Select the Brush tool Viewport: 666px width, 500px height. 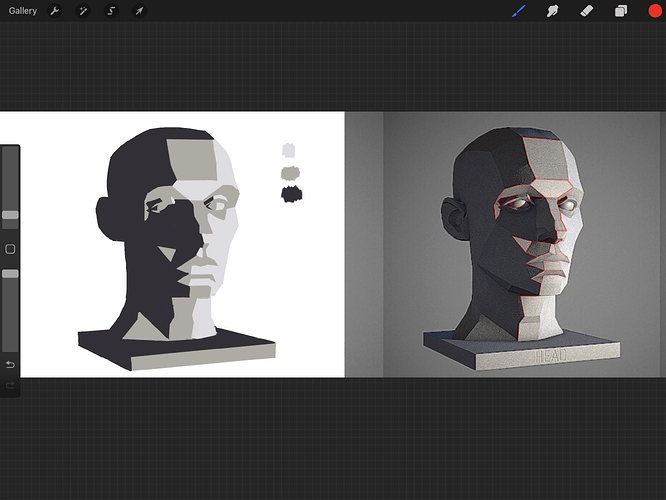pos(519,11)
